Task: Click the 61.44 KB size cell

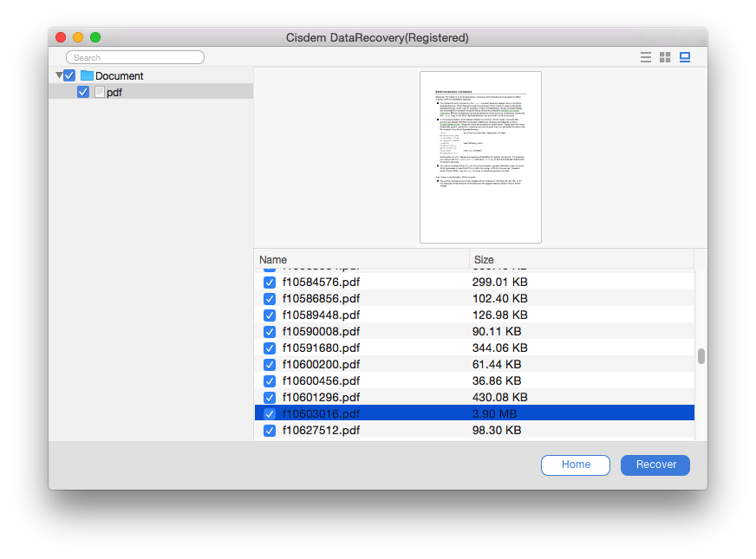Action: [x=497, y=364]
